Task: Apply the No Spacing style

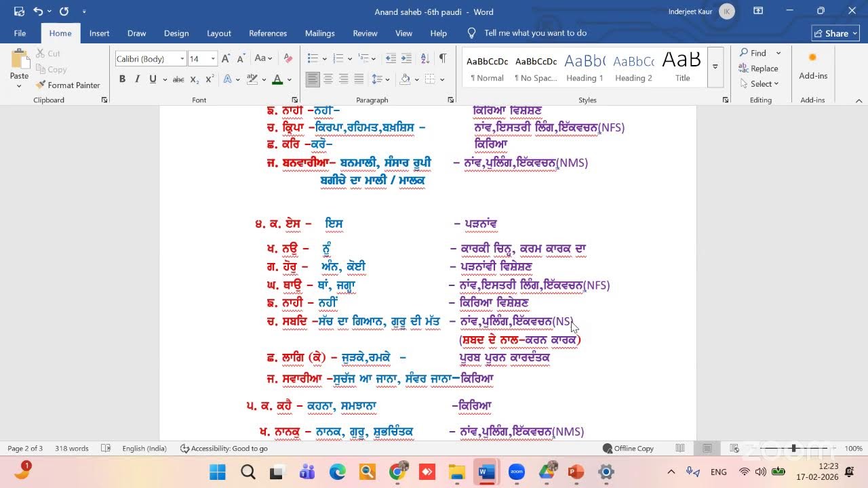Action: tap(536, 67)
